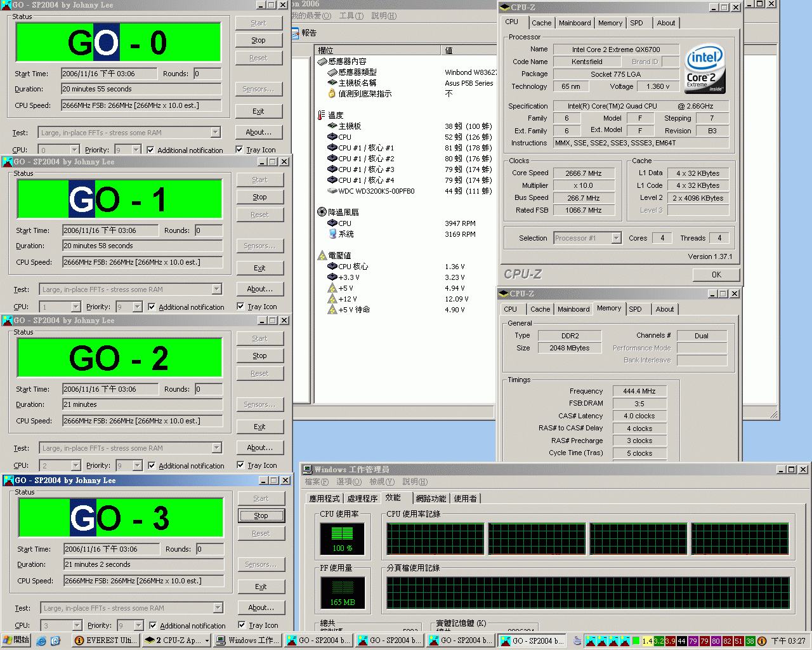
Task: Open the CPU dropdown in GO - 1 window
Action: (75, 307)
